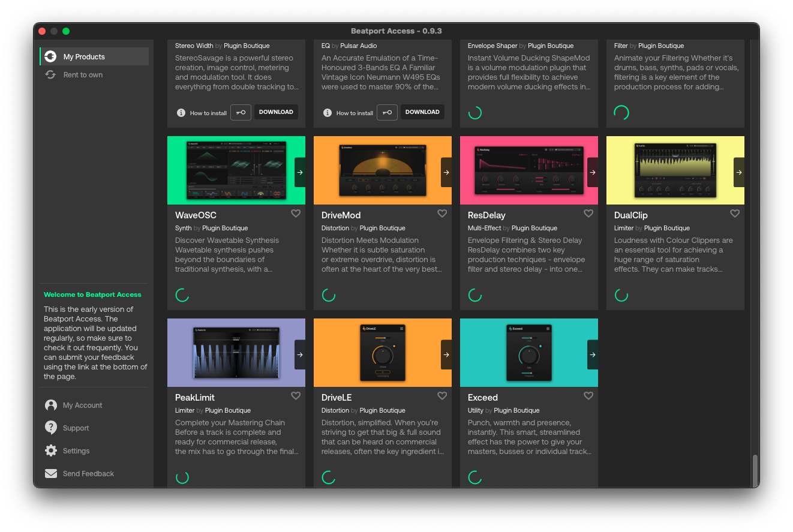
Task: Open Settings
Action: 76,451
